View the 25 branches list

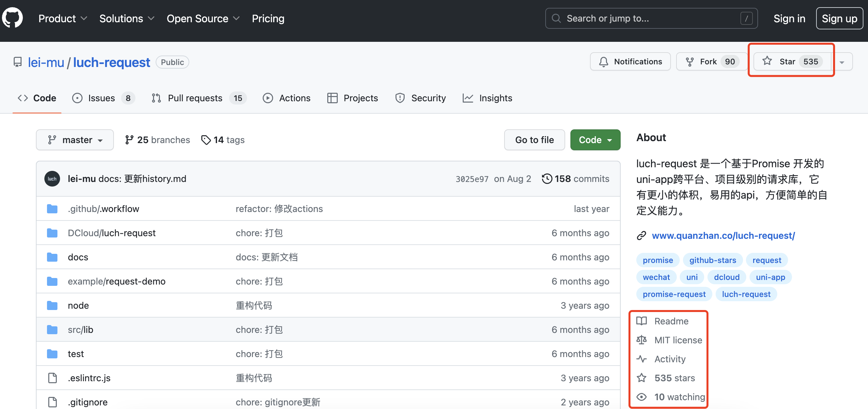click(x=157, y=140)
